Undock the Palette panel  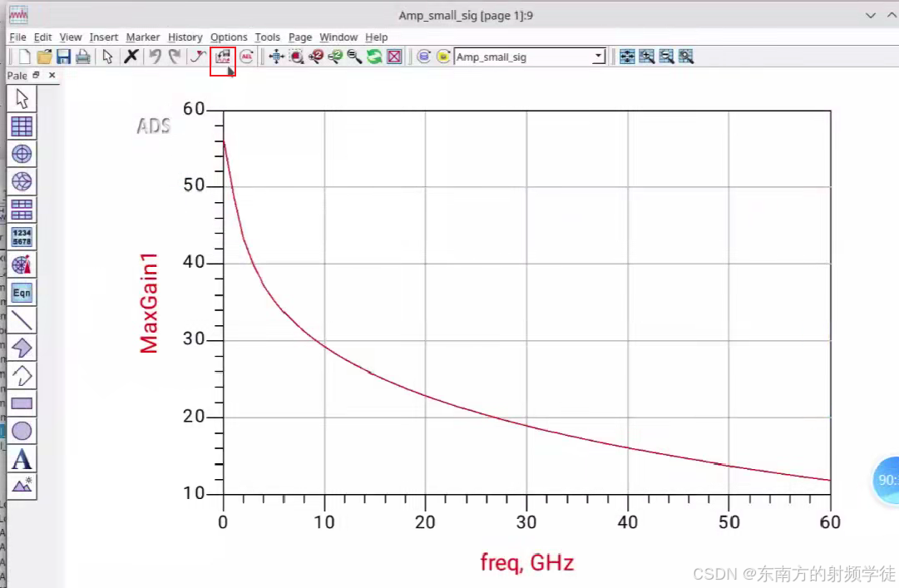36,75
